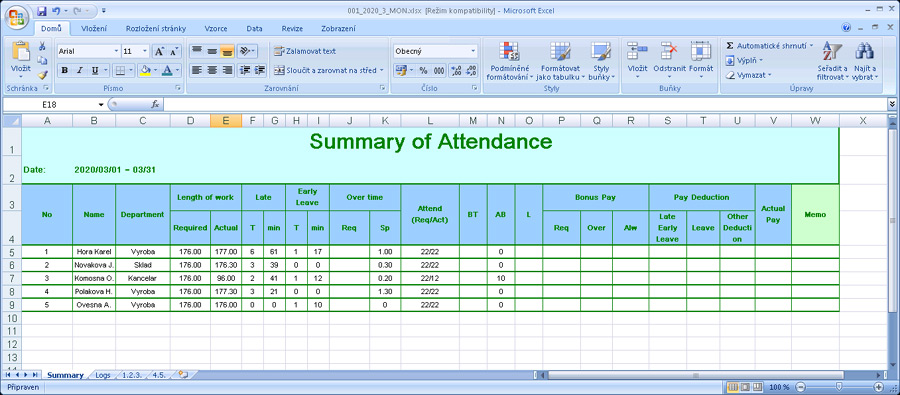Align text left

pyautogui.click(x=197, y=70)
